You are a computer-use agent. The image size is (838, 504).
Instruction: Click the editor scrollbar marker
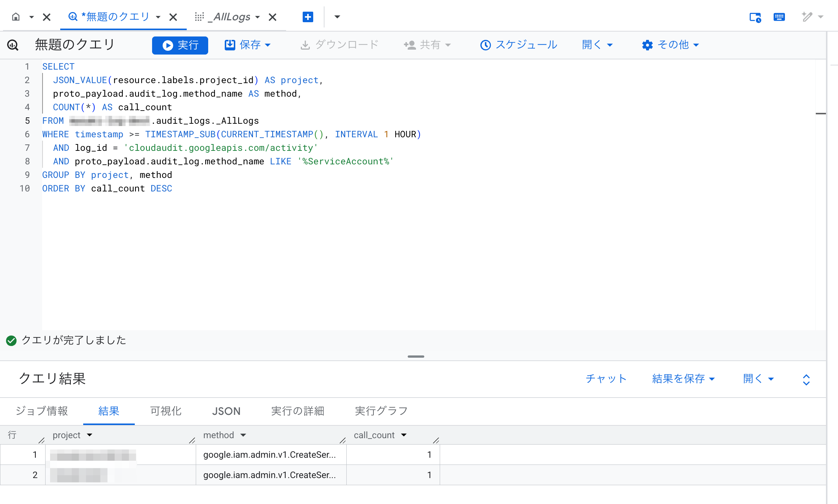tap(821, 113)
